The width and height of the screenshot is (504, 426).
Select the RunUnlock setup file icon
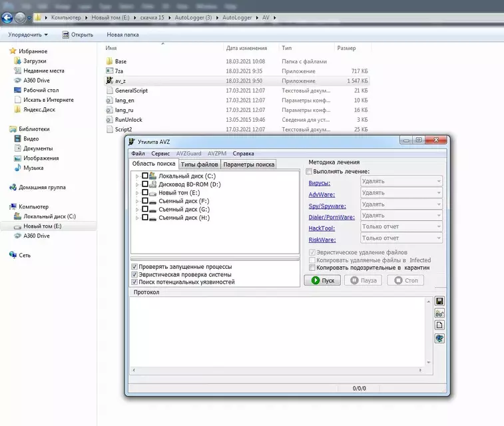click(x=110, y=120)
